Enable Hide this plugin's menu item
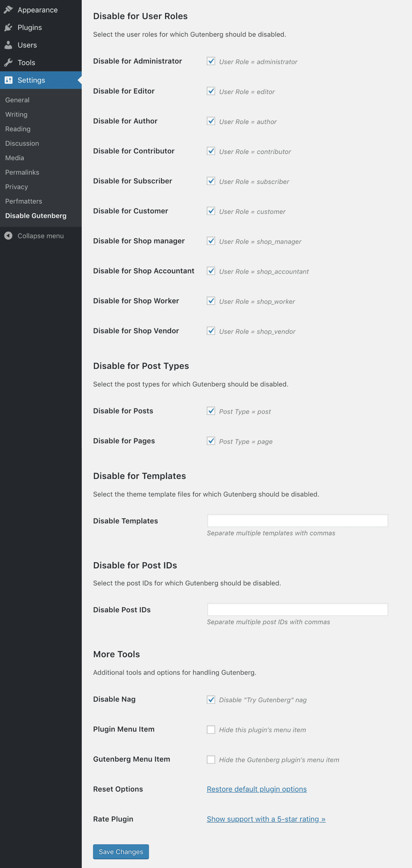412x868 pixels. (x=211, y=729)
